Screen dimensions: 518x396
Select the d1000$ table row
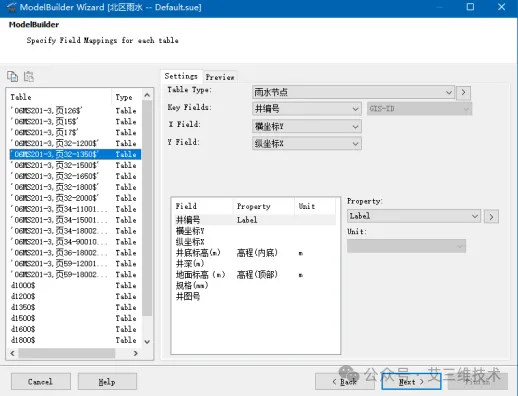pyautogui.click(x=75, y=285)
